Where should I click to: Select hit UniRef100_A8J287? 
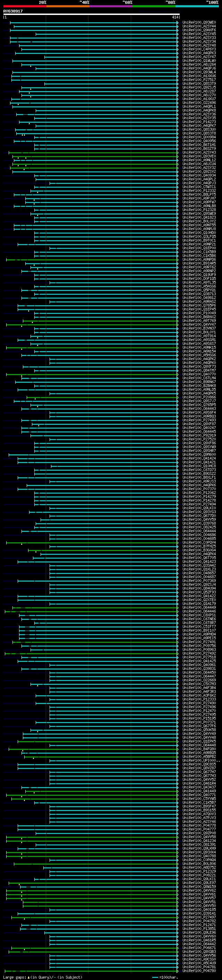199,91
